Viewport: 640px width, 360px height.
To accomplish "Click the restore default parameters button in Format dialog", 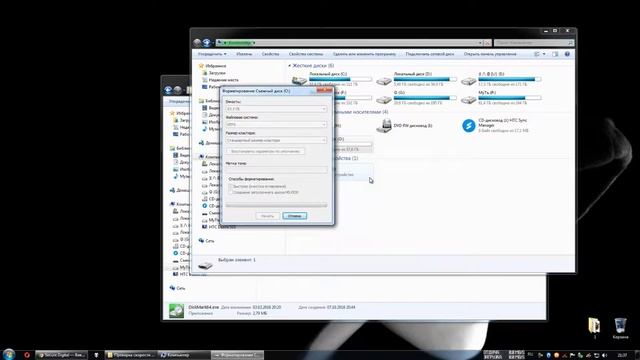I will (x=265, y=151).
